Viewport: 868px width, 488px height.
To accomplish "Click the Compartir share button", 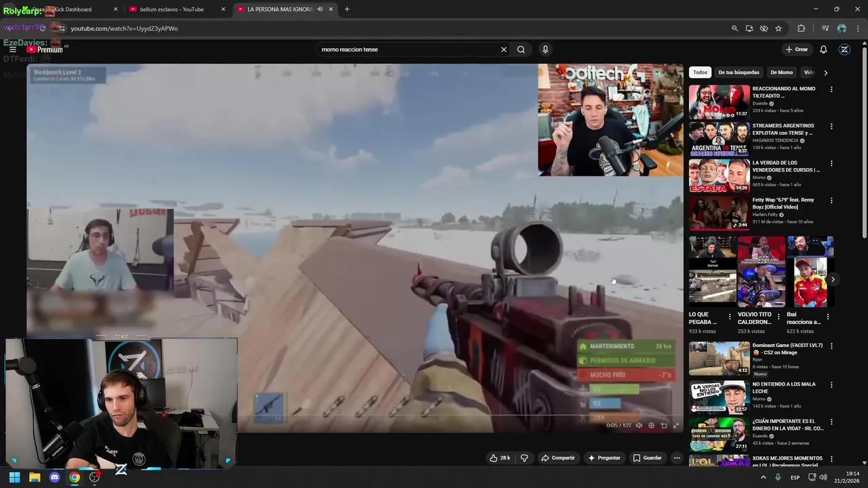I will (x=557, y=458).
